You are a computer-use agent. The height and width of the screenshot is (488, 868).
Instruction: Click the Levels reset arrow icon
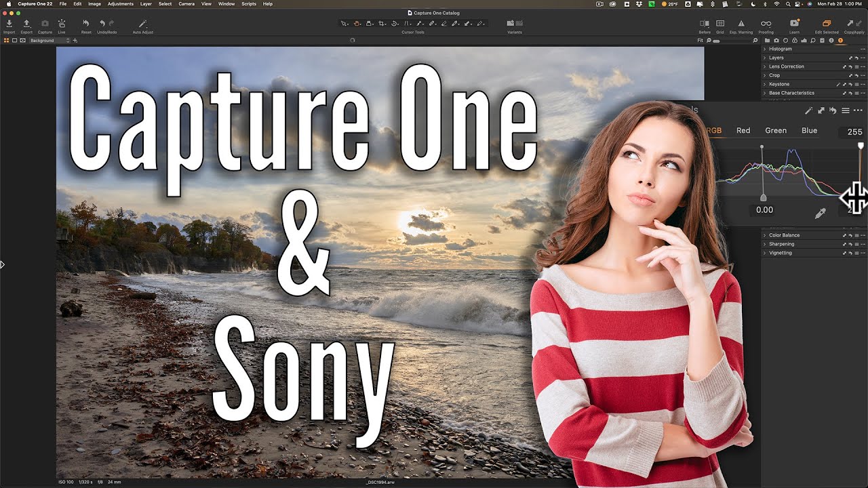tap(833, 110)
